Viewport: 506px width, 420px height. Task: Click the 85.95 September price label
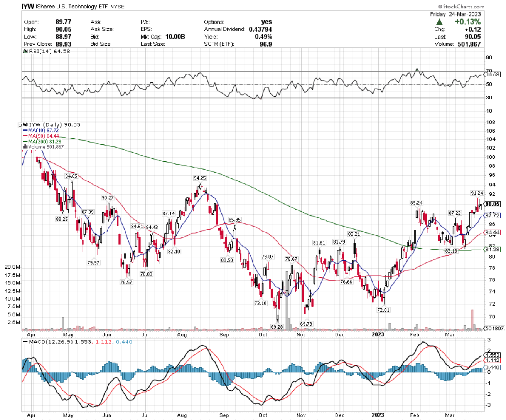pos(234,220)
